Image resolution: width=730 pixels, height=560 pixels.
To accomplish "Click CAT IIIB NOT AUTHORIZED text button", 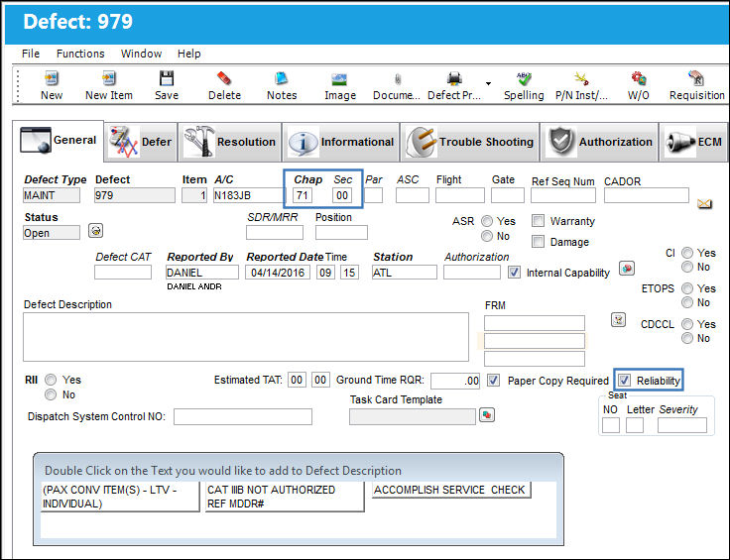I will (x=285, y=497).
